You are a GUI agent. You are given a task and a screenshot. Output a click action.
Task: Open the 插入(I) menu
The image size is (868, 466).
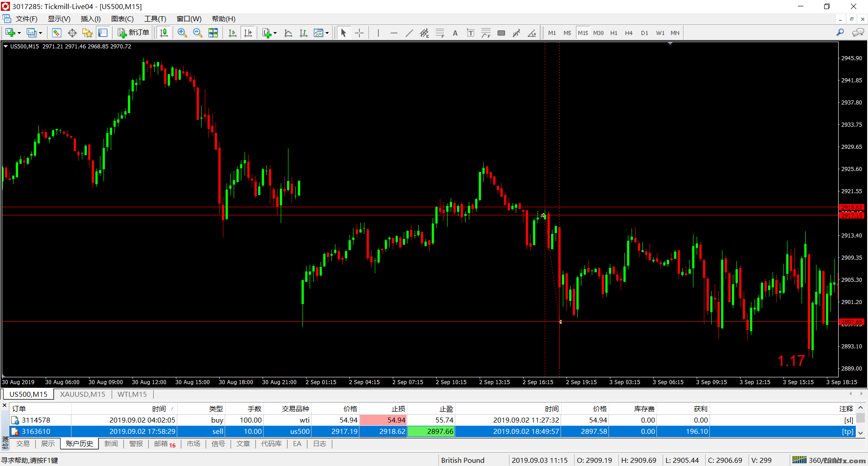pos(90,19)
